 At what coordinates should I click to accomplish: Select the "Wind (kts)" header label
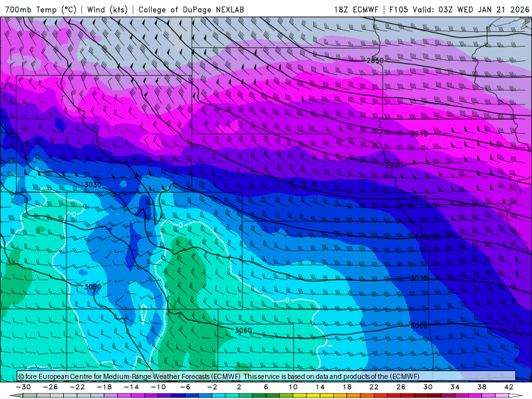[107, 9]
